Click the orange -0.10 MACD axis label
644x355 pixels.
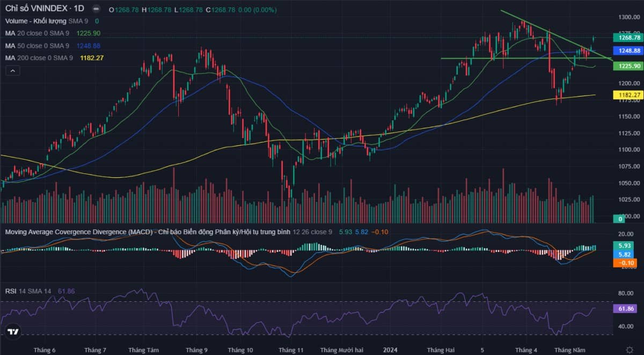pos(625,263)
